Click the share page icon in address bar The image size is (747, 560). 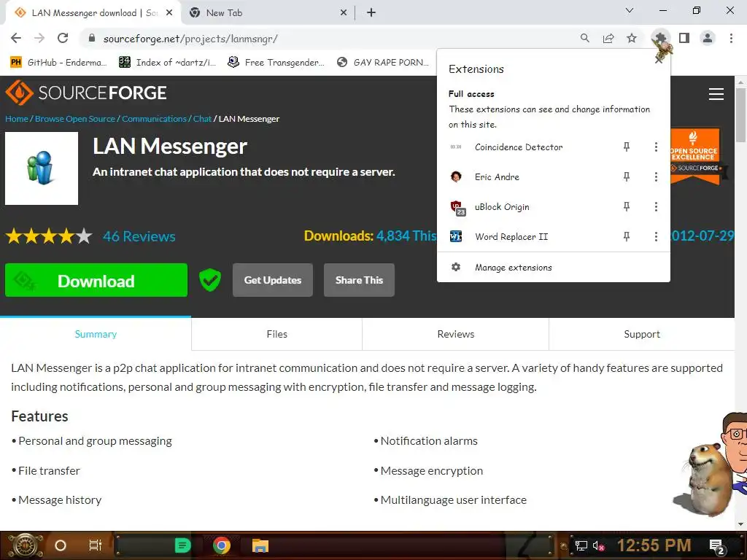608,38
